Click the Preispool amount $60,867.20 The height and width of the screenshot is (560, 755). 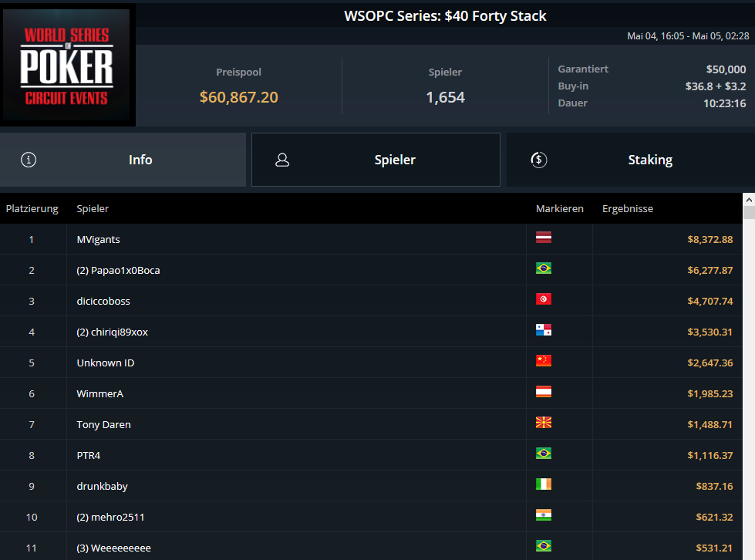tap(239, 97)
